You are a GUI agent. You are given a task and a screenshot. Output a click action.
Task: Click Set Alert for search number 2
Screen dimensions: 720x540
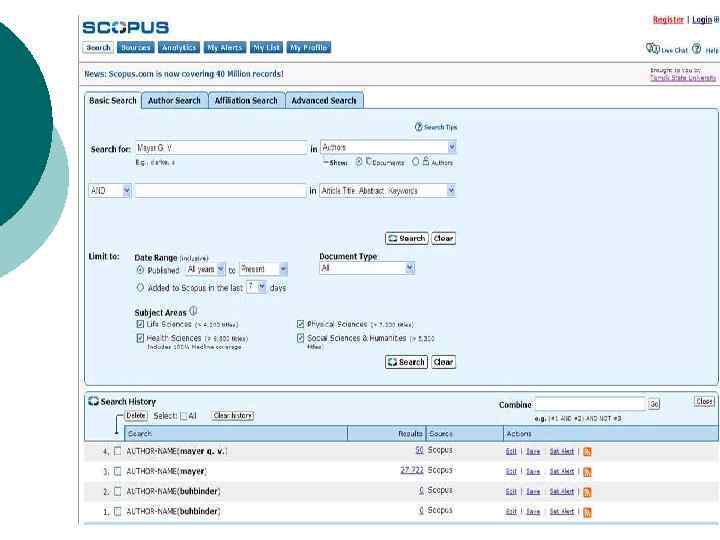[x=562, y=492]
